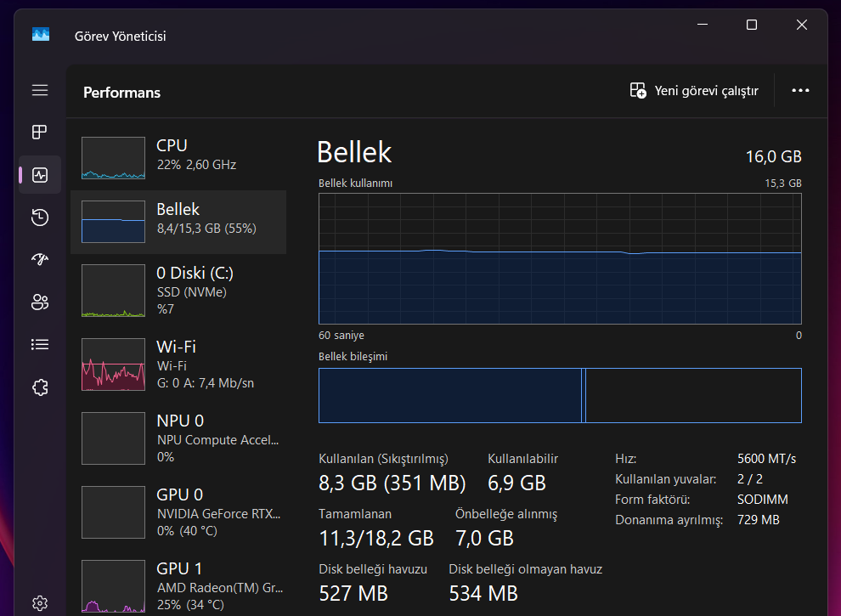Image resolution: width=841 pixels, height=616 pixels.
Task: Click the memory usage graph
Action: tap(560, 258)
